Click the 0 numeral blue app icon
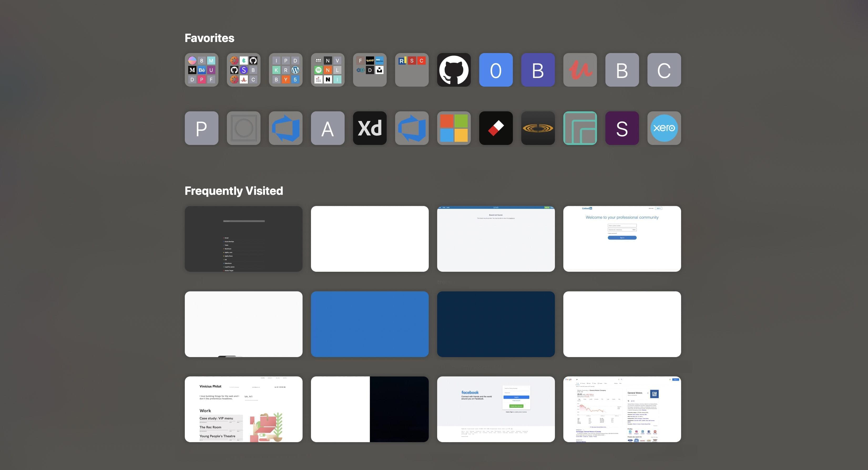This screenshot has width=868, height=470. [x=496, y=70]
